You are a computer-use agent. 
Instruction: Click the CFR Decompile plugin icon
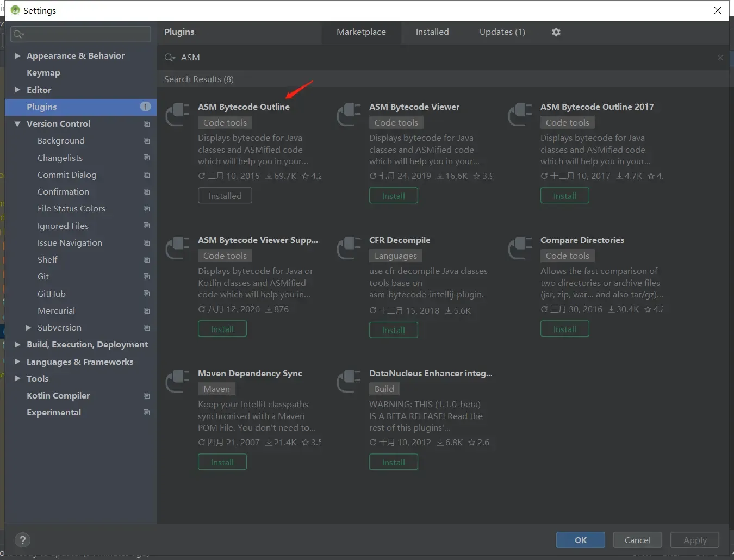349,248
